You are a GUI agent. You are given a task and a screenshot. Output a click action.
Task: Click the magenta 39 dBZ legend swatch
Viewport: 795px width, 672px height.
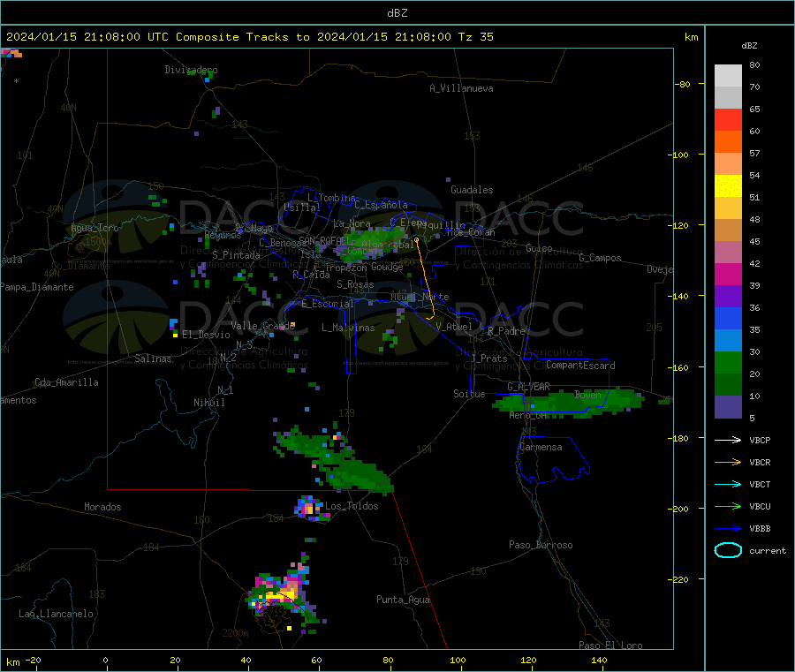(728, 274)
